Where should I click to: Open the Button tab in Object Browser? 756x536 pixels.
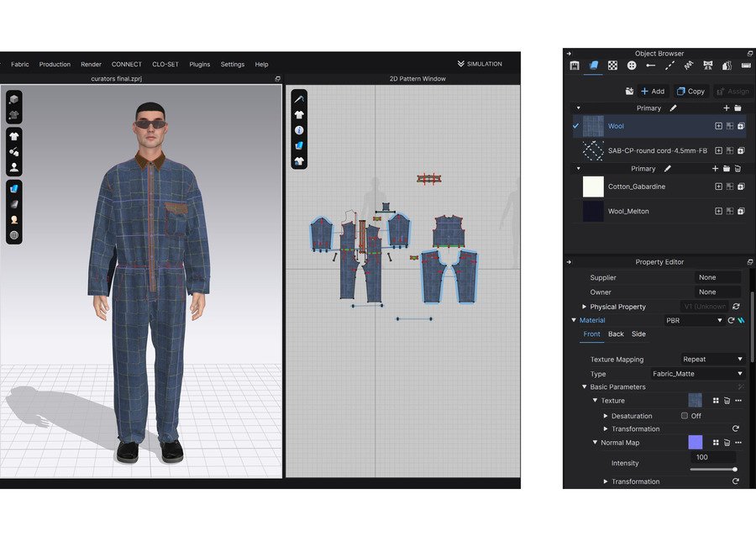point(632,66)
